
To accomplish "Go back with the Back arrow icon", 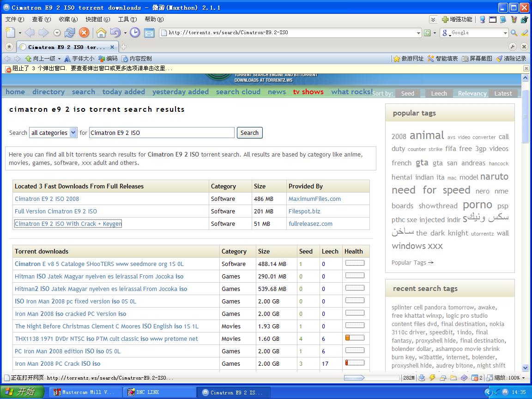I will pos(30,33).
